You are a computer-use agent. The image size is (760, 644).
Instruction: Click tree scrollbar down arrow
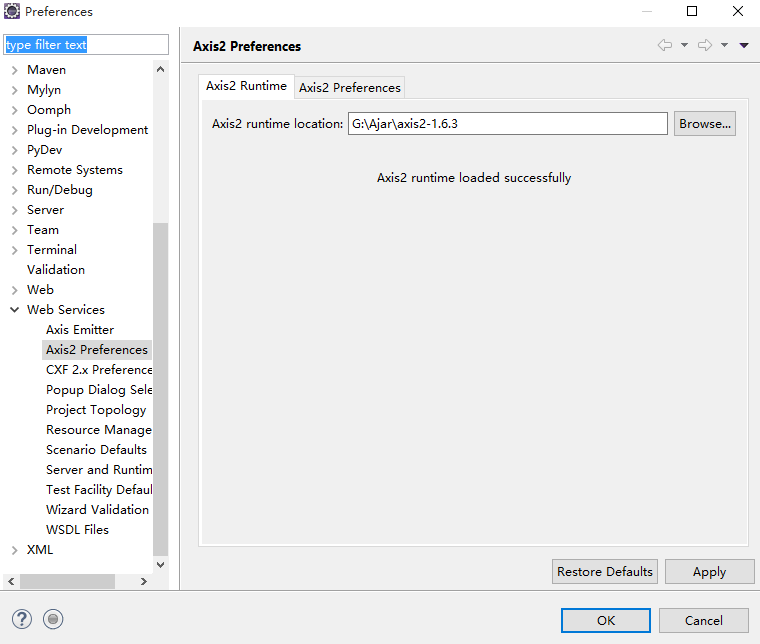(x=160, y=565)
